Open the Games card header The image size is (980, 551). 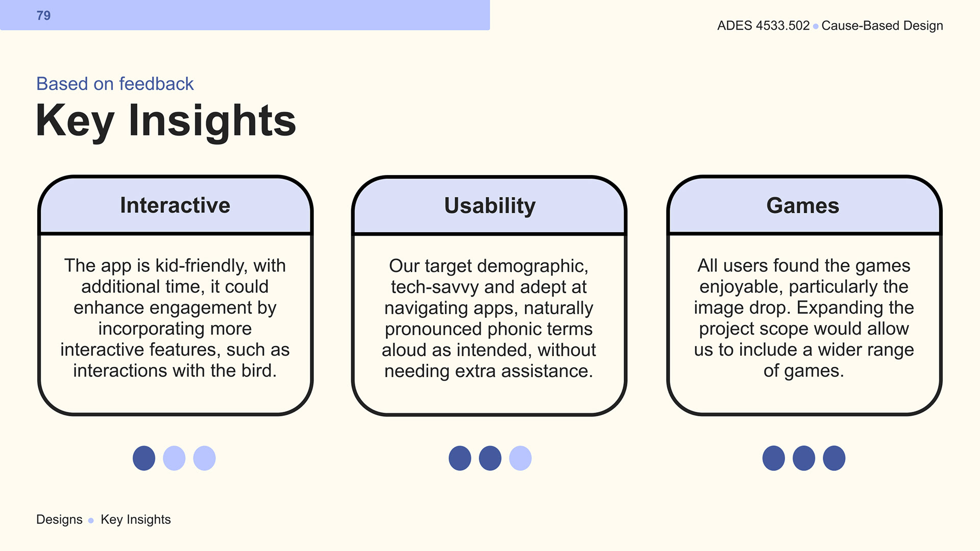pyautogui.click(x=803, y=206)
